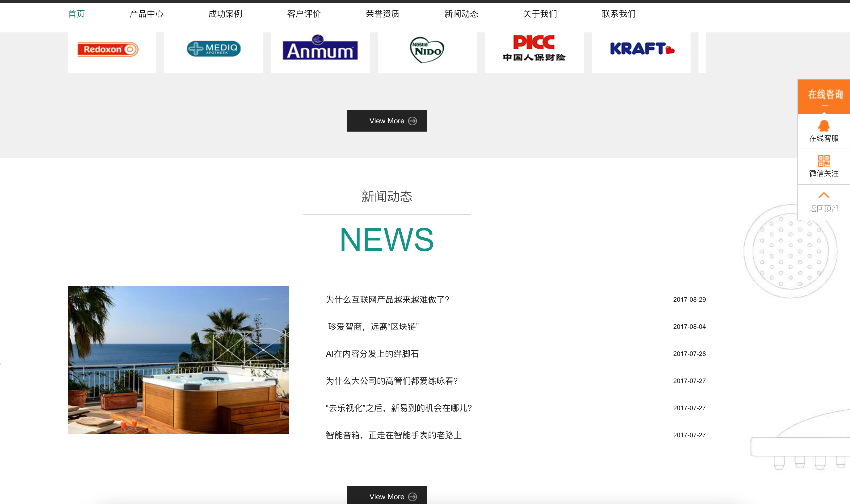The image size is (850, 504).
Task: Go to 联系我们 in the navigation
Action: tap(619, 14)
